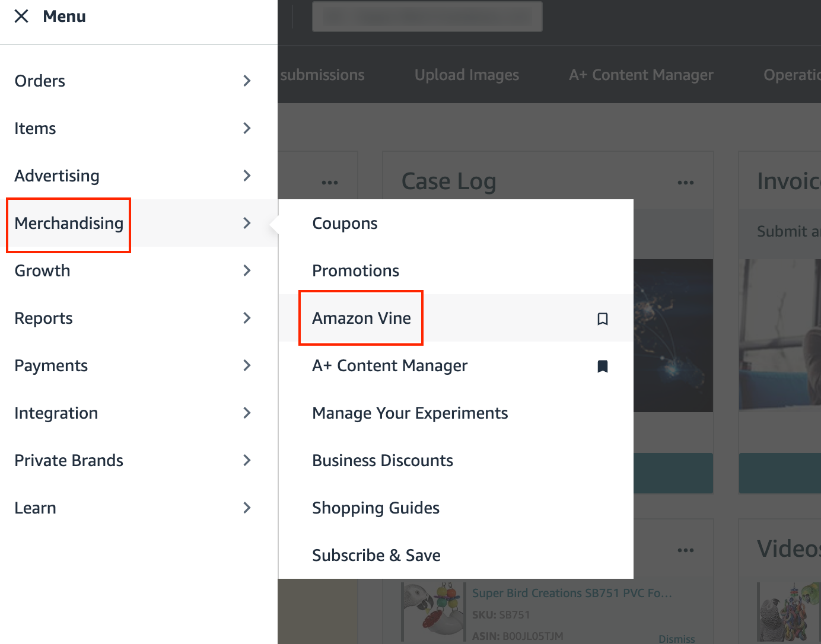Expand the Orders submenu chevron

coord(247,81)
